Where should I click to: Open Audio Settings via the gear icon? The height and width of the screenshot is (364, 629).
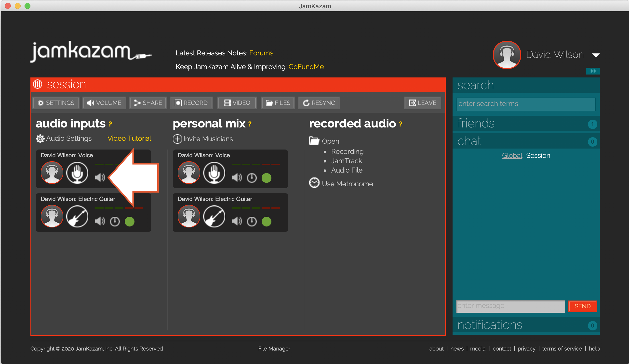coord(40,139)
